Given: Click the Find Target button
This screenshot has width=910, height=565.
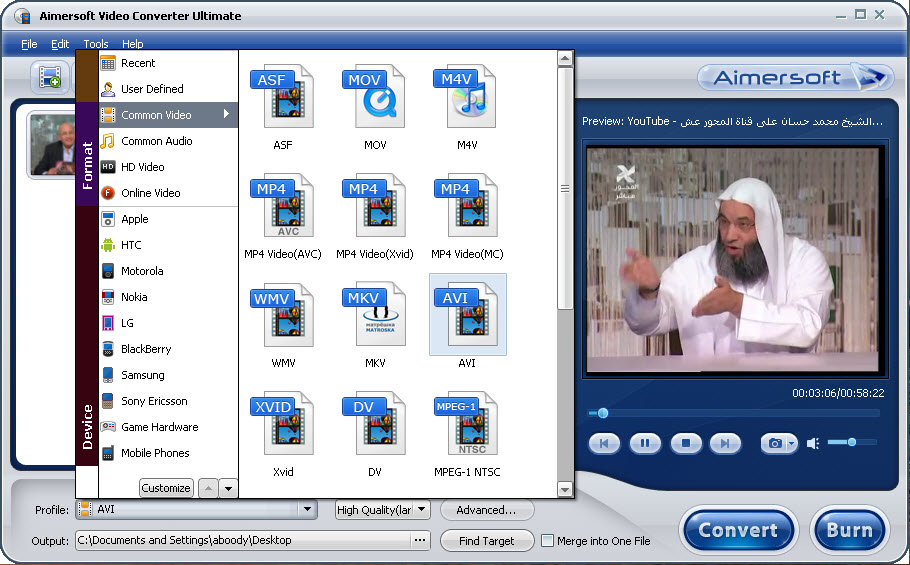Looking at the screenshot, I should coord(486,541).
